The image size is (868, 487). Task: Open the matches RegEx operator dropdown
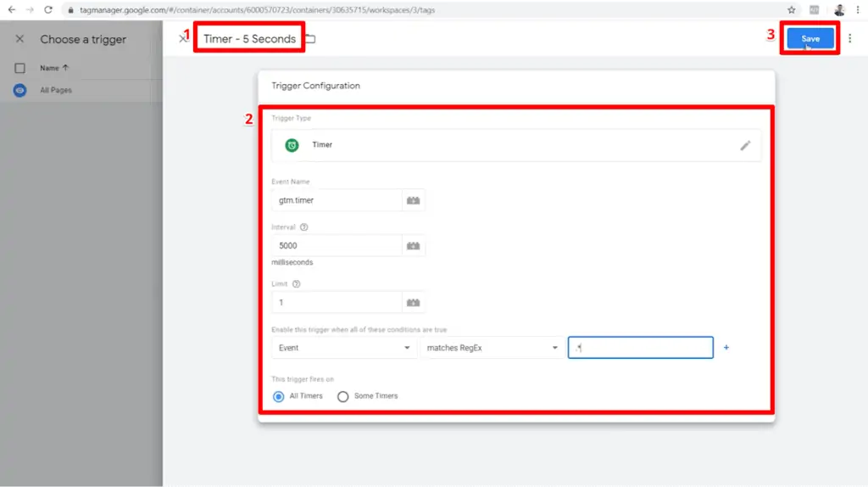492,347
